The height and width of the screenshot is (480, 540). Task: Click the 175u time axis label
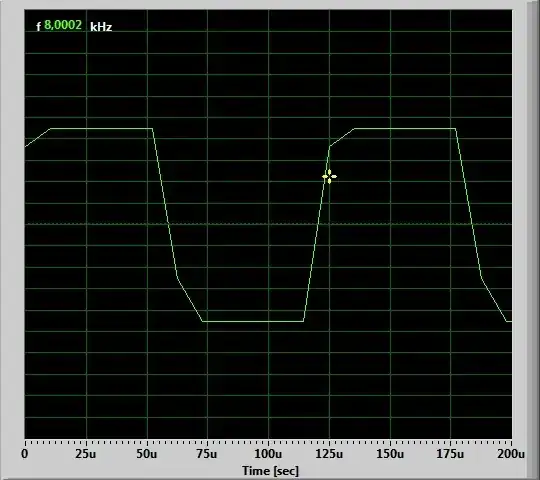450,453
